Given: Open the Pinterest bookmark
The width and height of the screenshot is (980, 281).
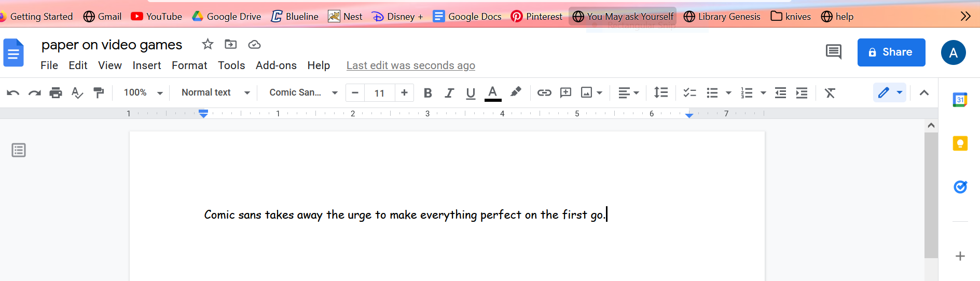Looking at the screenshot, I should (x=536, y=17).
